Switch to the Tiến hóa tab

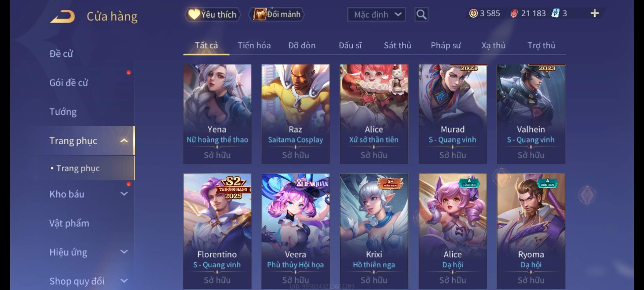(254, 46)
